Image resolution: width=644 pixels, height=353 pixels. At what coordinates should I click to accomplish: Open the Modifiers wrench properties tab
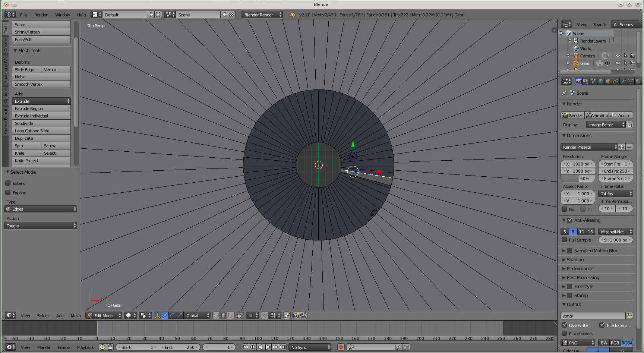coord(623,81)
